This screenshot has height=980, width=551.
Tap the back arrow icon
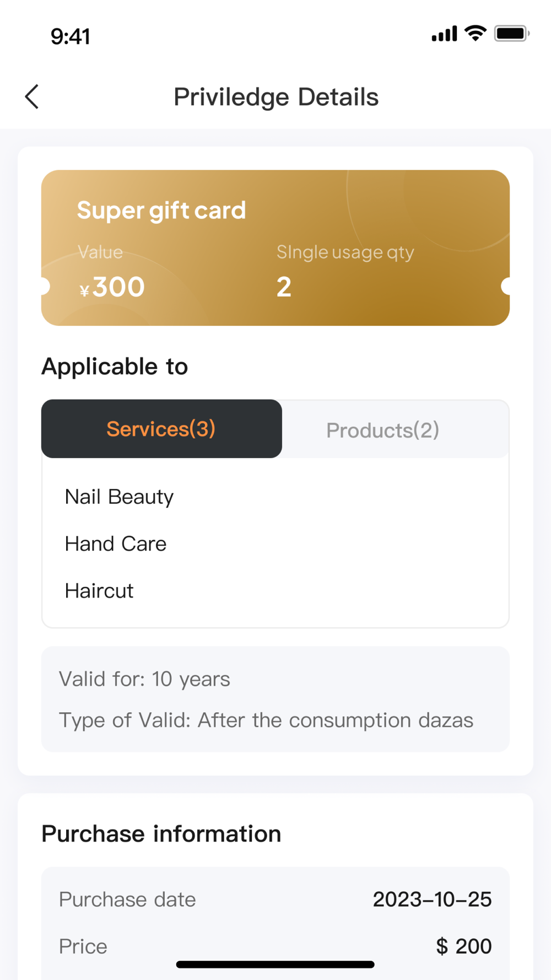32,97
